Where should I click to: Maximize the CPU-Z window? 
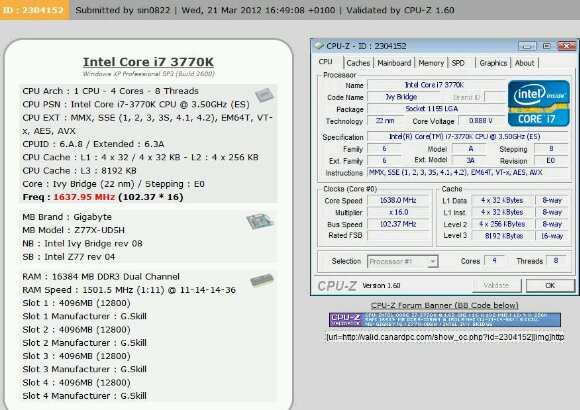coord(546,46)
